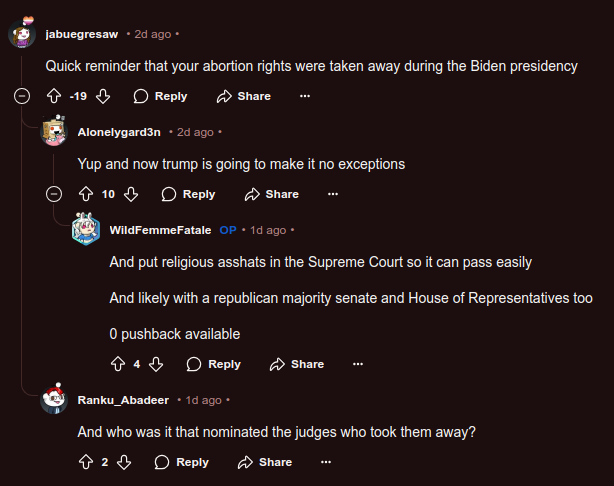
Task: Upvote Ranku_Abadeer's comment
Action: [86, 462]
